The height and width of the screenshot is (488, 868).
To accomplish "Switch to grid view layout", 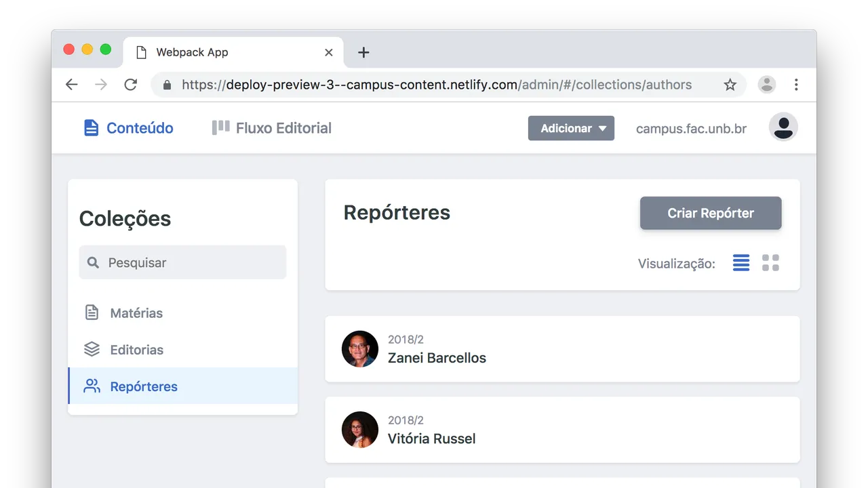I will coord(770,263).
